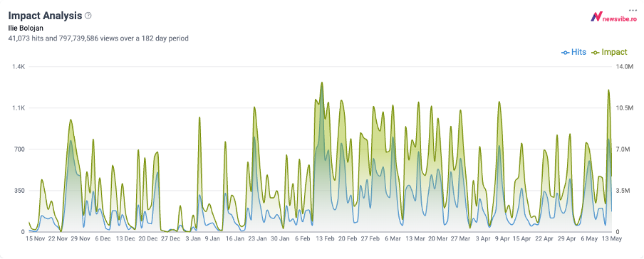Click the hits and views summary line

(x=98, y=38)
